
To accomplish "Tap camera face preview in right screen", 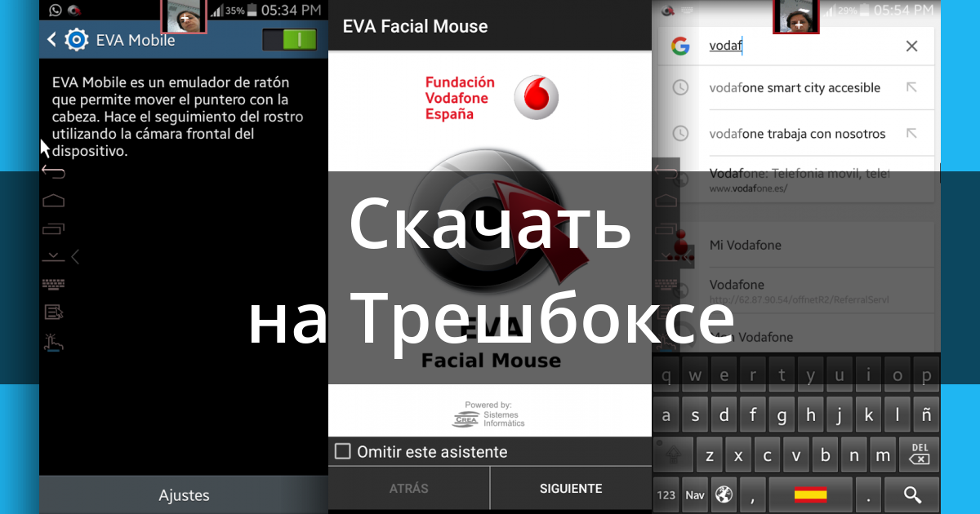I will tap(796, 16).
